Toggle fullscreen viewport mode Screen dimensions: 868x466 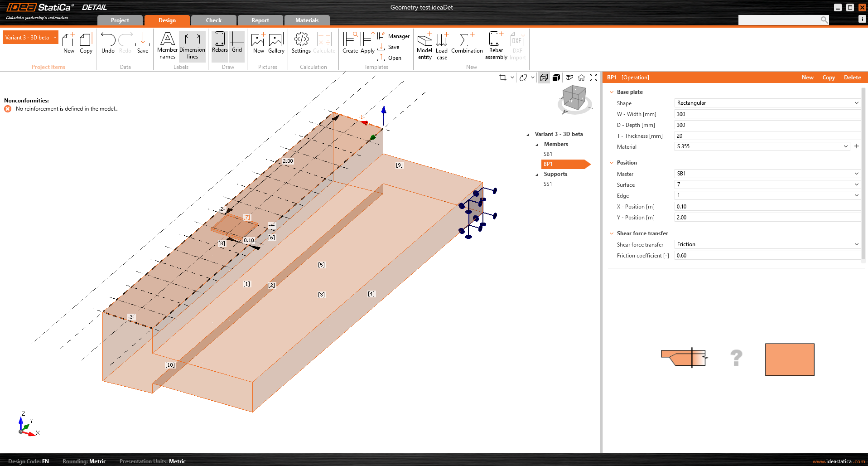point(593,77)
